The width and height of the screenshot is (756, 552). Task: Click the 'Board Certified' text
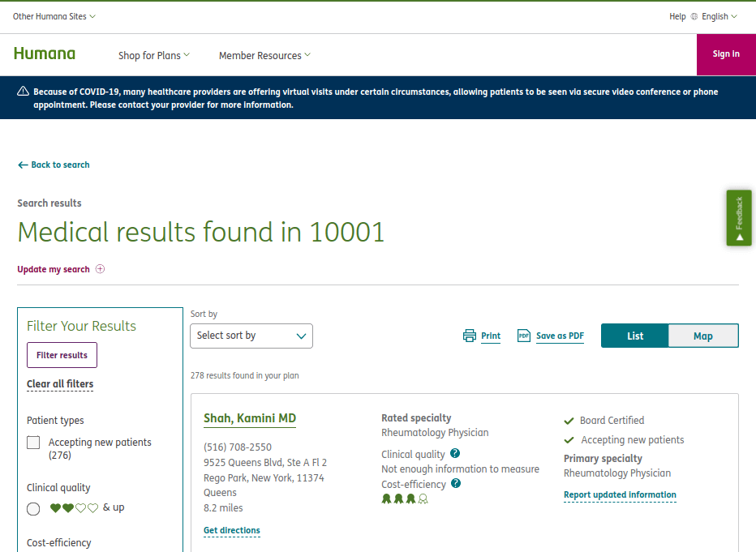612,421
